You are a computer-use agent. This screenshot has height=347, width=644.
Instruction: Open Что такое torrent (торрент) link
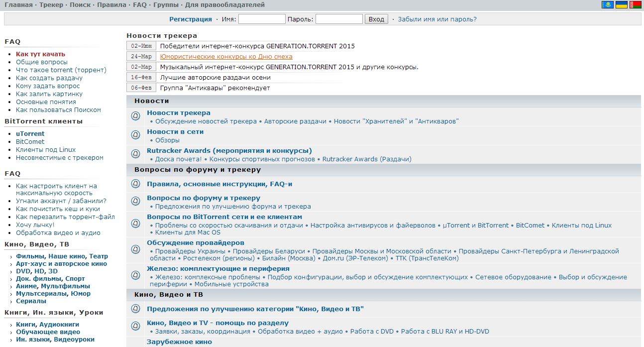[x=61, y=70]
